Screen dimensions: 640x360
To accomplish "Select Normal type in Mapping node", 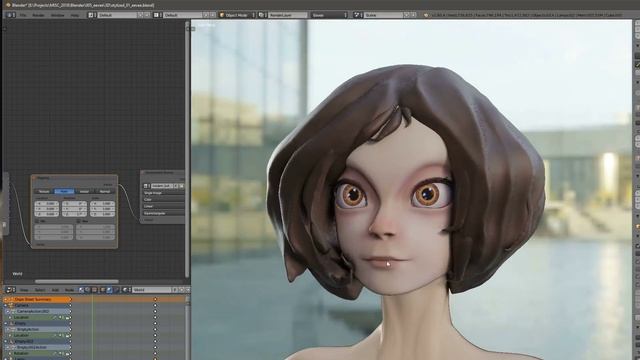I will [x=104, y=191].
